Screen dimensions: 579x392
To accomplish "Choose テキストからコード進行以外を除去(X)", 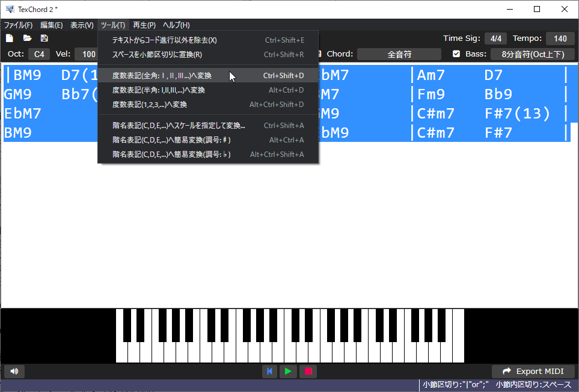I will click(208, 40).
